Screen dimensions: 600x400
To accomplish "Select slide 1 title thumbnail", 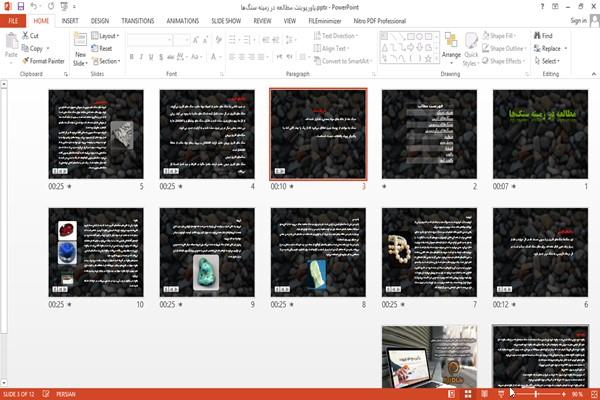I will [x=540, y=134].
